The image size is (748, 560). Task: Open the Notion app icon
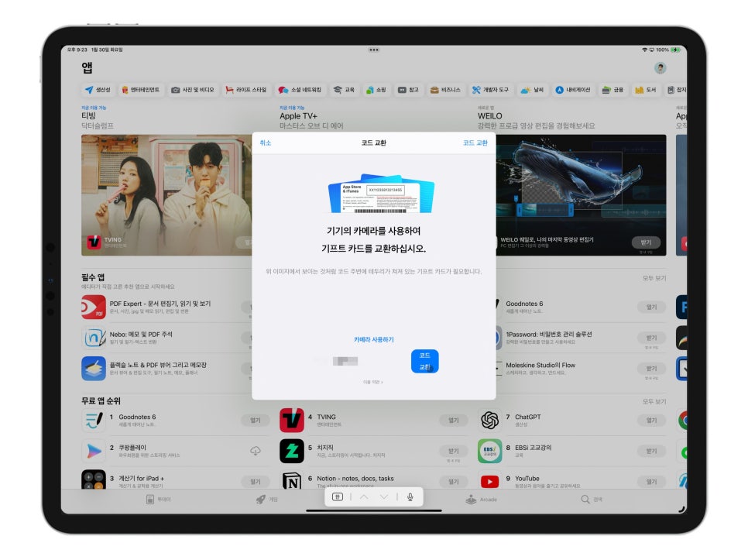[292, 480]
